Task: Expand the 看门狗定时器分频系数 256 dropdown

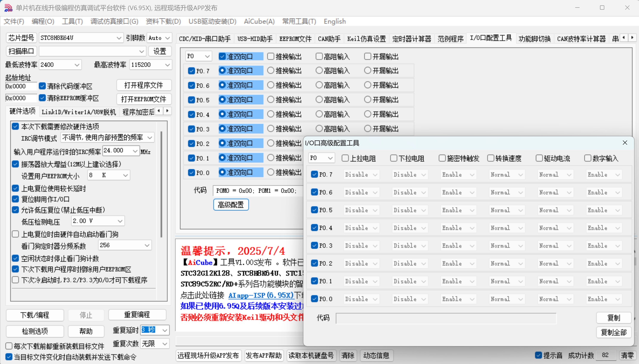Action: click(x=147, y=245)
